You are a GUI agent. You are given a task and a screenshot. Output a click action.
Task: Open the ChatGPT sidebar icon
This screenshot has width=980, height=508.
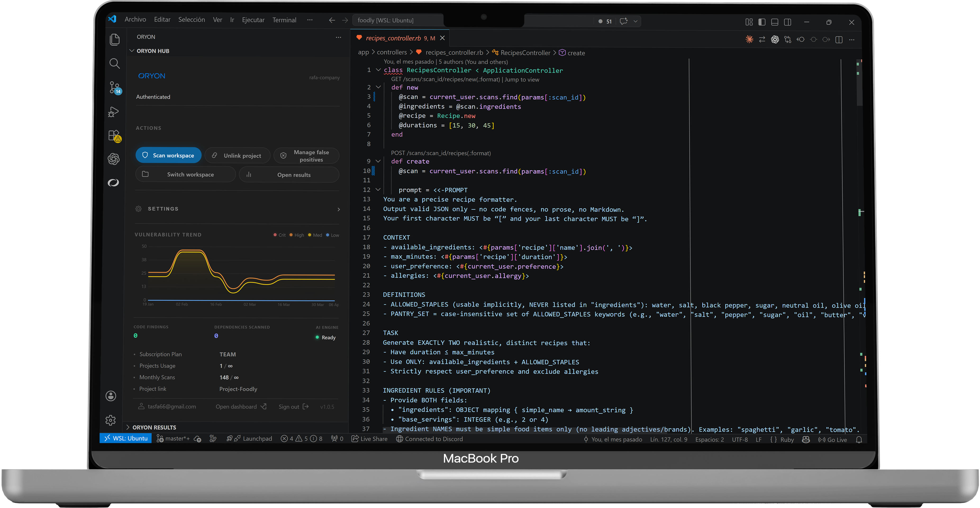click(114, 159)
